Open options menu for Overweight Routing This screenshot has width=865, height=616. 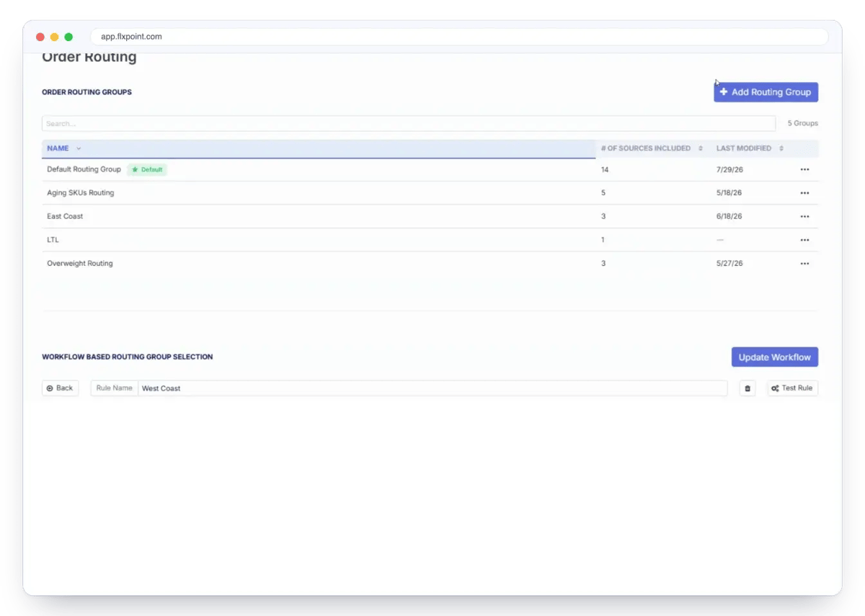pos(804,264)
